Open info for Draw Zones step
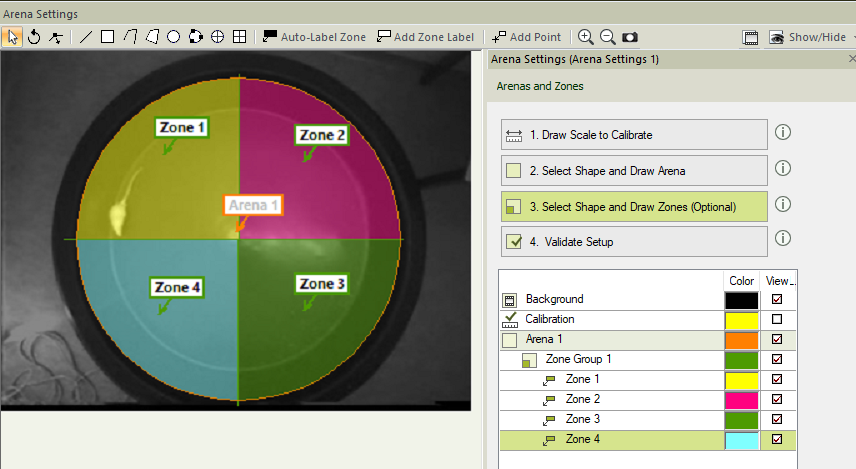This screenshot has width=856, height=469. 783,204
